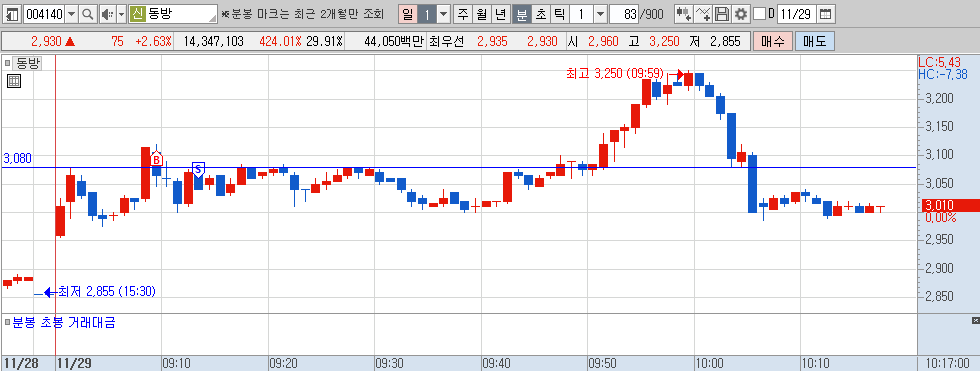
Task: Toggle the 분봉 초봉 거래대금 panel marker
Action: point(8,323)
